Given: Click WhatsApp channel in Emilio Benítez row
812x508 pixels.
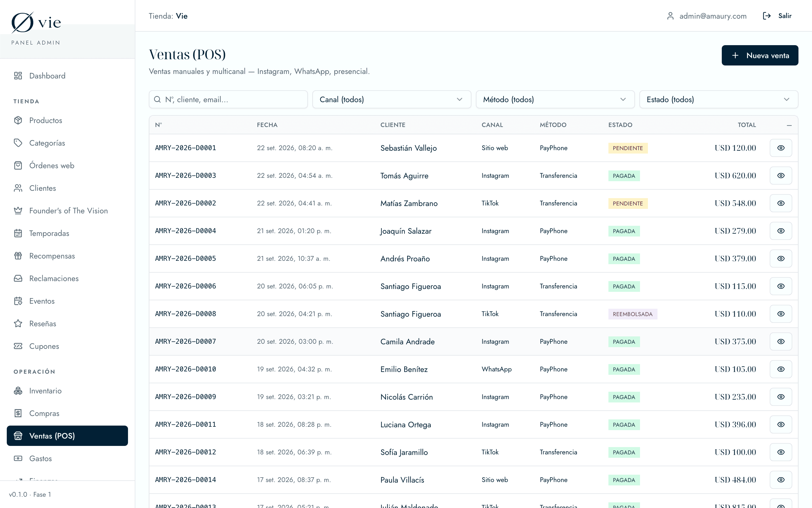Looking at the screenshot, I should point(497,369).
